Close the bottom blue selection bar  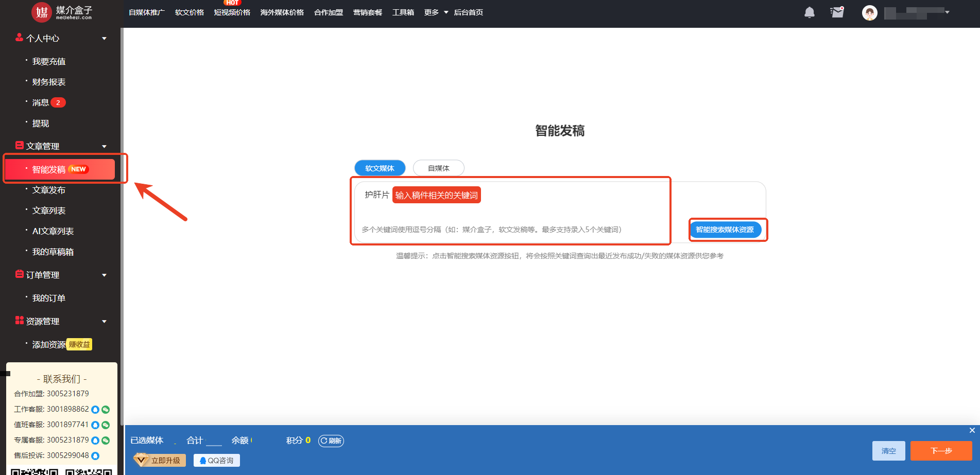point(972,430)
